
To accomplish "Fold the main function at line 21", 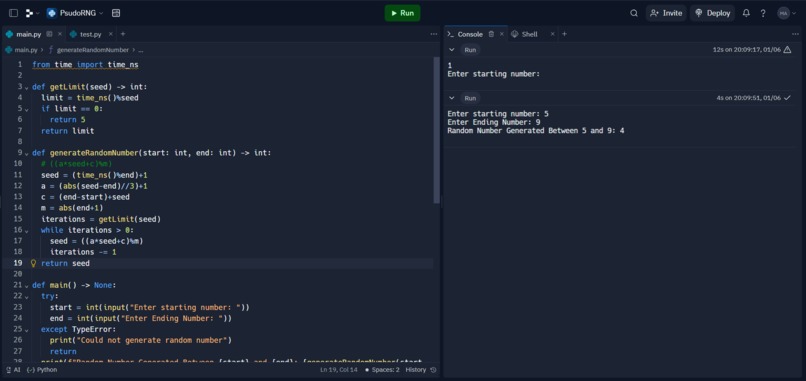I will tap(27, 285).
